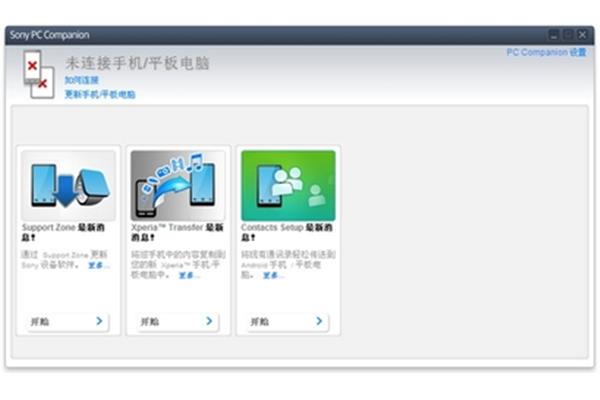The image size is (600, 400).
Task: Open the 更多 link under Contacts Setup
Action: 273,275
